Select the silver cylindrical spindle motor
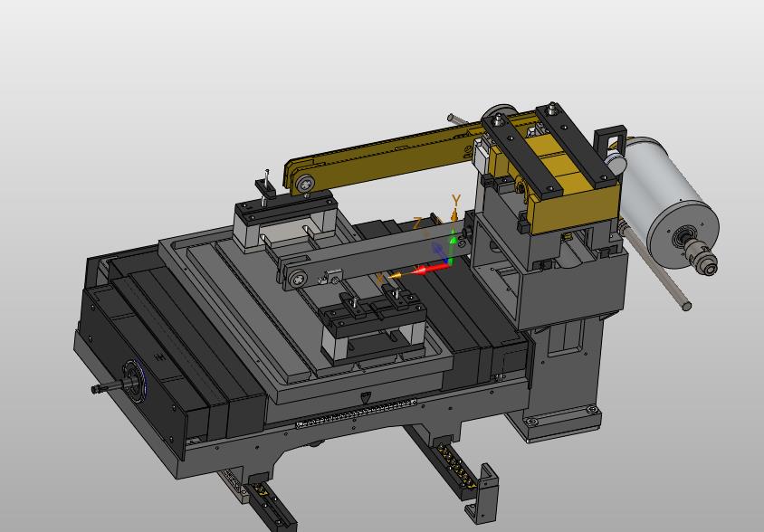 pyautogui.click(x=669, y=202)
